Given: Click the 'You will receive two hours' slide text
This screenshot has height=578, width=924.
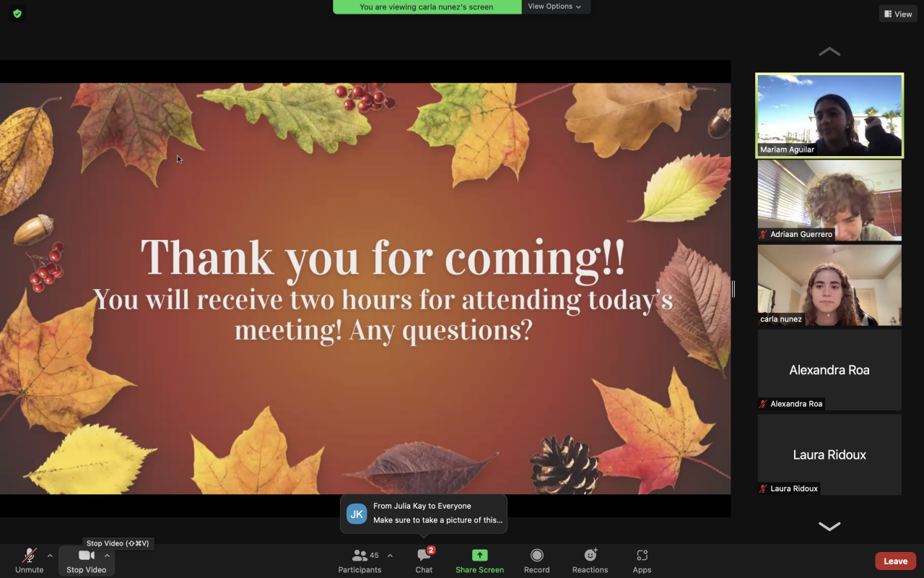Looking at the screenshot, I should 383,314.
